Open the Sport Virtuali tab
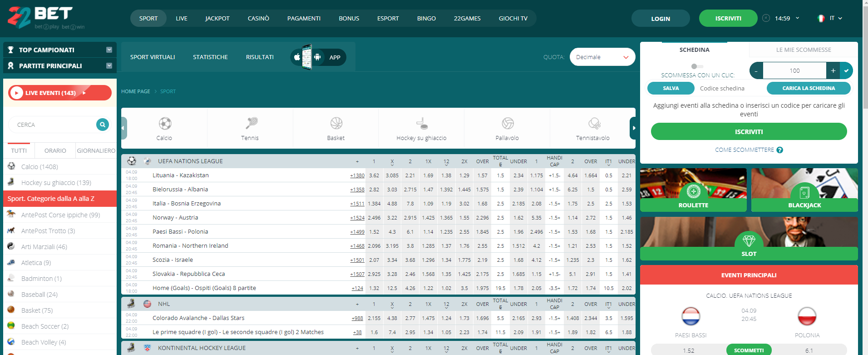The image size is (868, 355). pyautogui.click(x=153, y=57)
